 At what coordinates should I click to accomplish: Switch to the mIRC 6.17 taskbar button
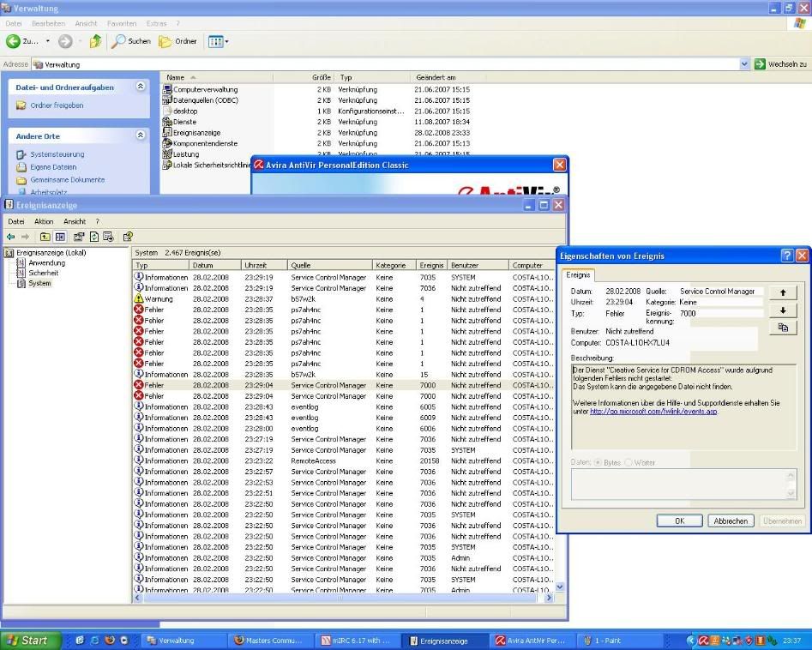click(358, 641)
